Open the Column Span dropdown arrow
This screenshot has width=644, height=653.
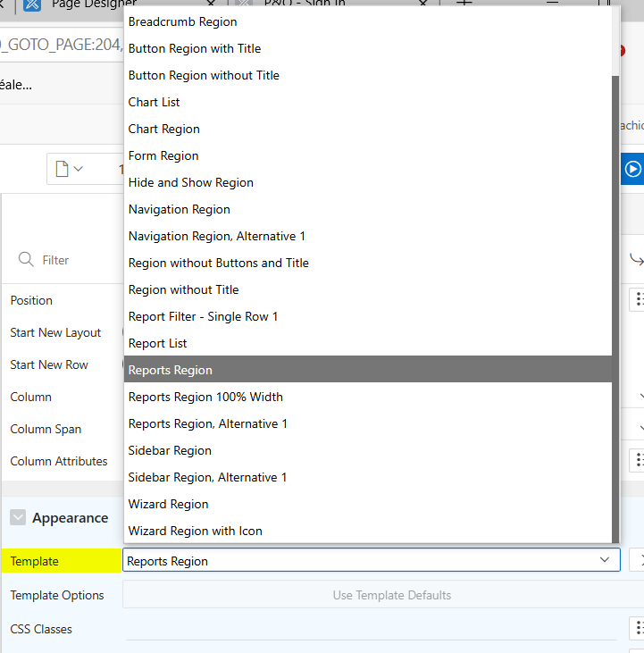[640, 429]
